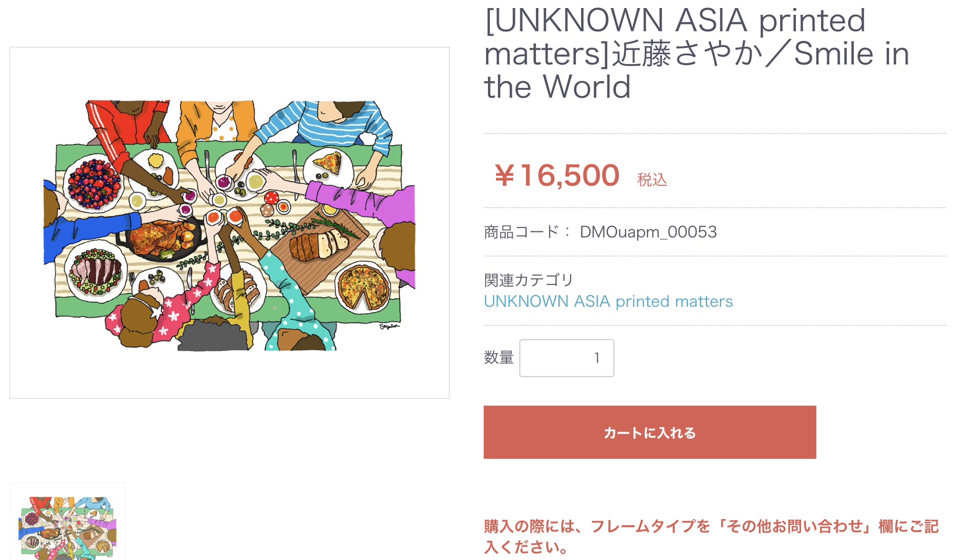Click the product code DMOuapm_00053
This screenshot has height=560, width=956.
[648, 232]
